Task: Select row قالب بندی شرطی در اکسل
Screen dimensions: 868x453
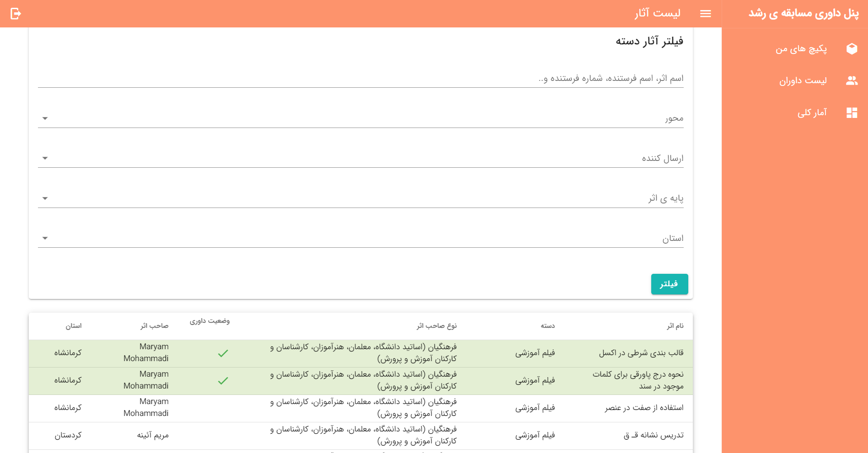Action: pyautogui.click(x=641, y=353)
